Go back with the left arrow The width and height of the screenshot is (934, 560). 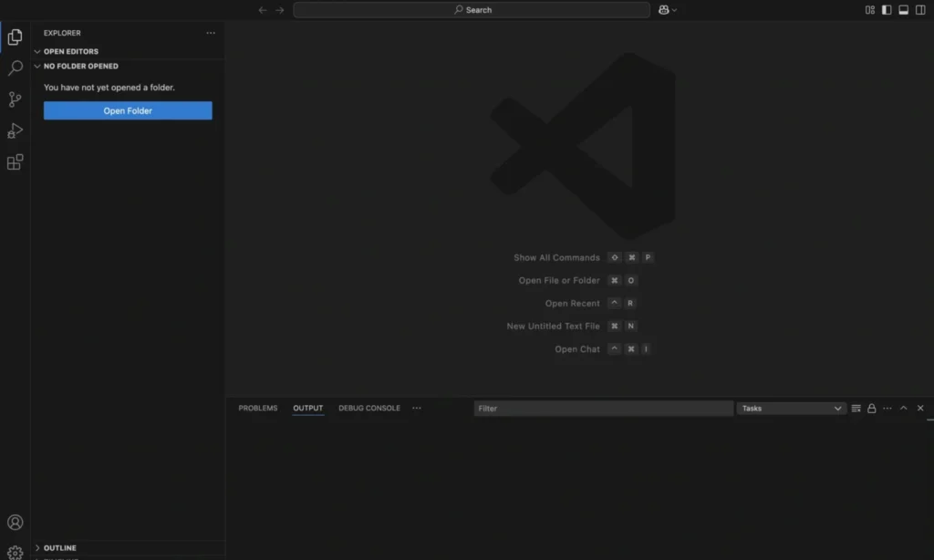point(263,10)
